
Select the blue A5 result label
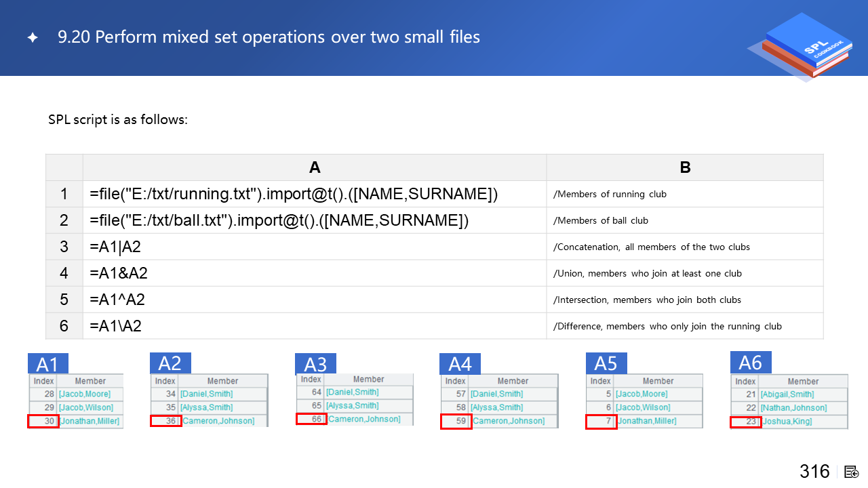(606, 363)
